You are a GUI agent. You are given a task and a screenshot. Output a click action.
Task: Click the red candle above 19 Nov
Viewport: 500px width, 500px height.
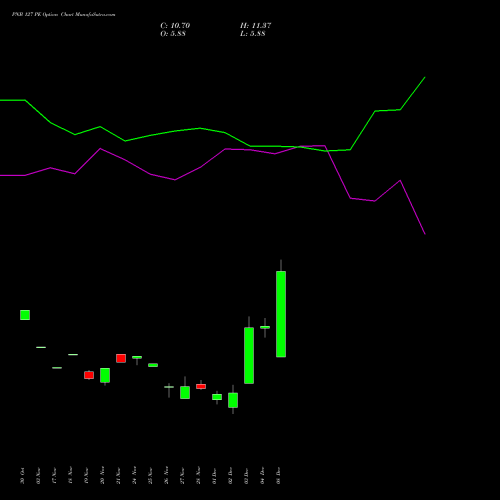89,375
